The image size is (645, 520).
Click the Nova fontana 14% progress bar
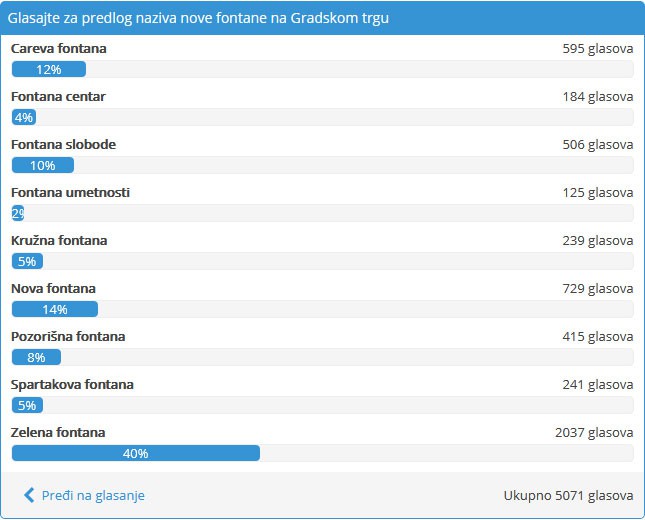coord(55,309)
